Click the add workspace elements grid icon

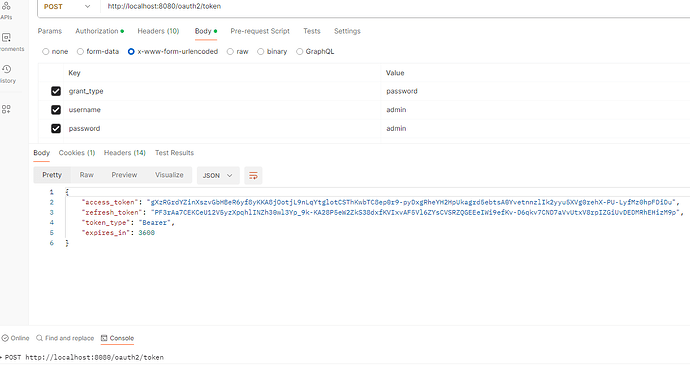coord(6,109)
